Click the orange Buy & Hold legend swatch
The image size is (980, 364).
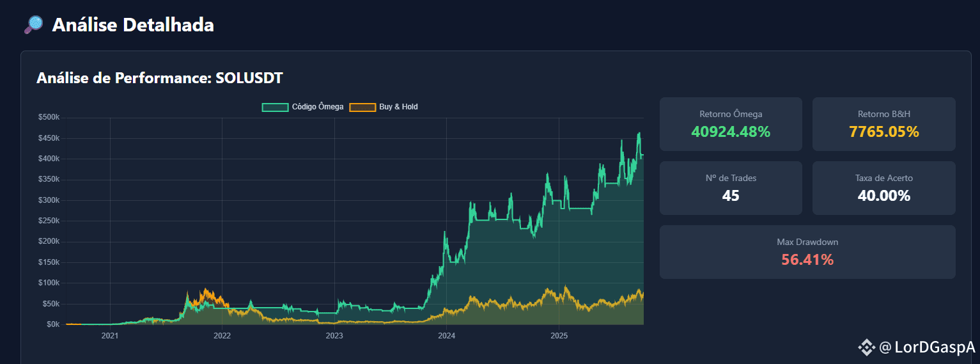tap(362, 107)
